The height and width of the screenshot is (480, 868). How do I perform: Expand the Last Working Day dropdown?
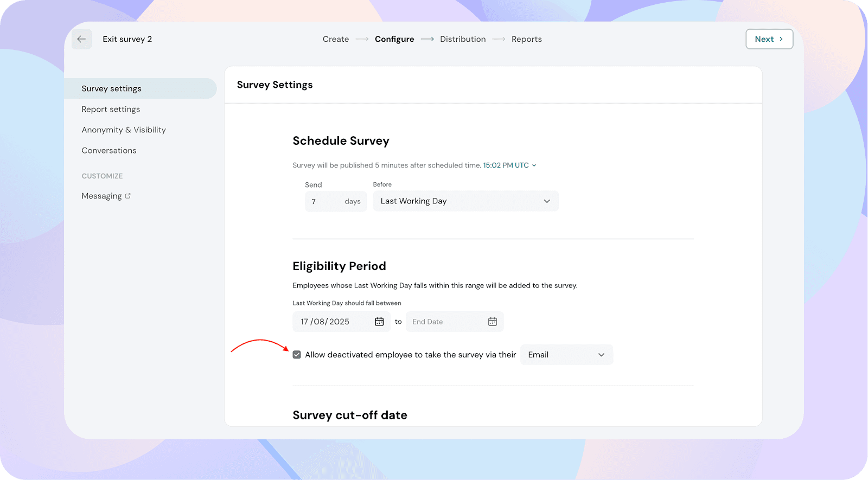click(x=465, y=201)
